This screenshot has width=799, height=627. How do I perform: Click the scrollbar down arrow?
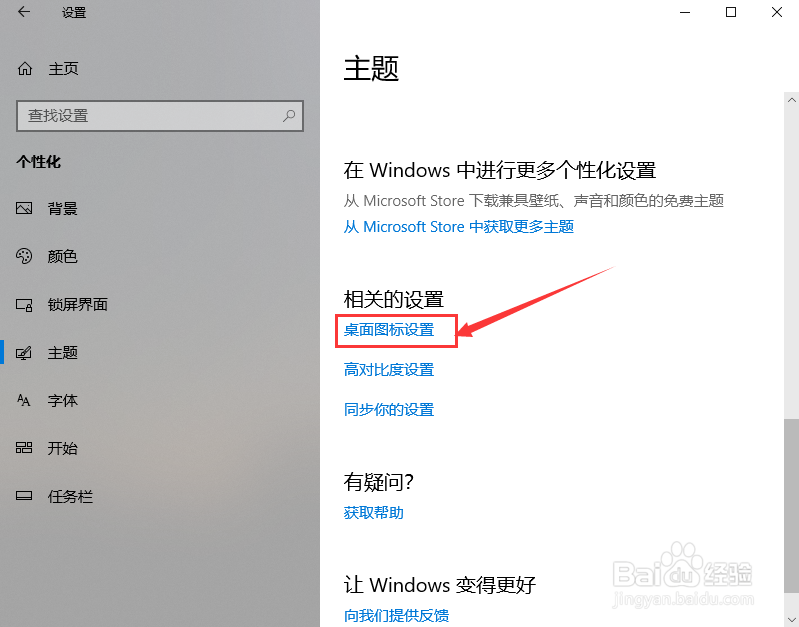point(791,619)
